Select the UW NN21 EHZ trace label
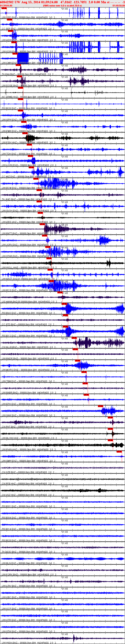Viewport: 125px width, 644px height. pos(29,279)
